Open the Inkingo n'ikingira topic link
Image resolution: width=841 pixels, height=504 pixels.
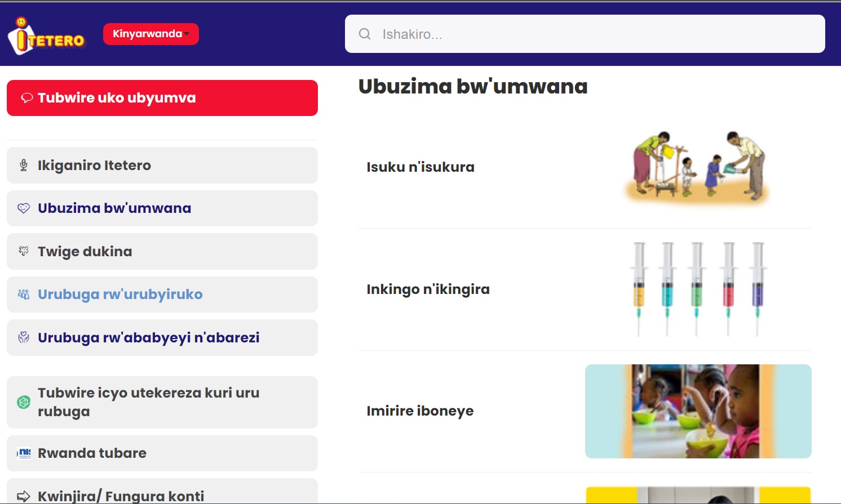(428, 289)
